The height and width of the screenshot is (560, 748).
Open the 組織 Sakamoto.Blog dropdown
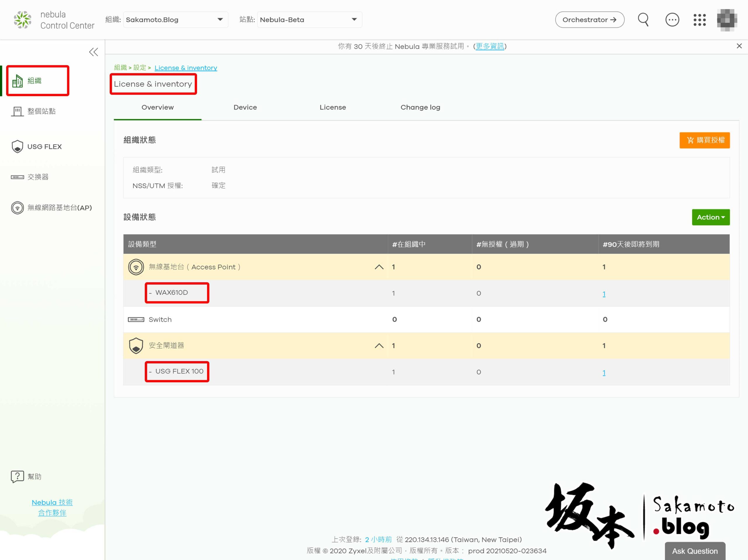click(x=176, y=20)
